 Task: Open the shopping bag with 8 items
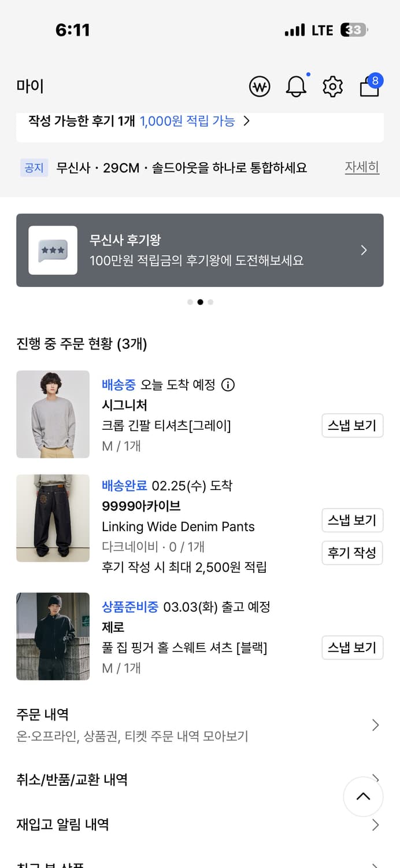coord(369,89)
